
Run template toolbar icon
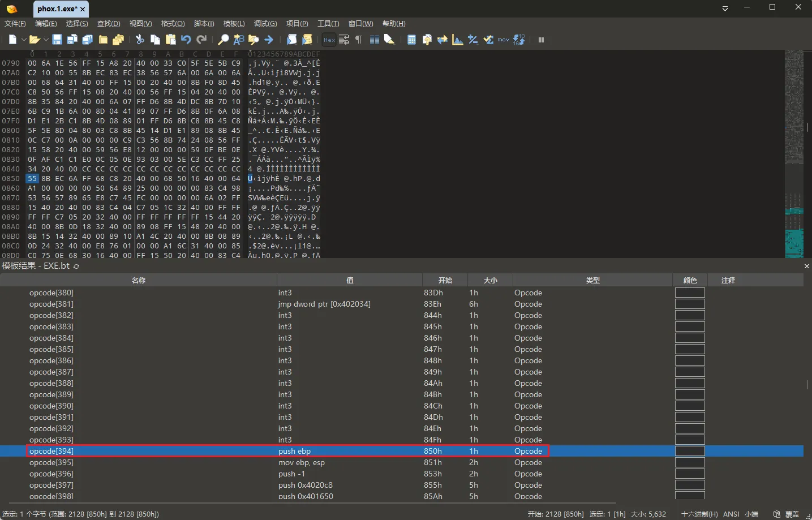click(x=307, y=40)
